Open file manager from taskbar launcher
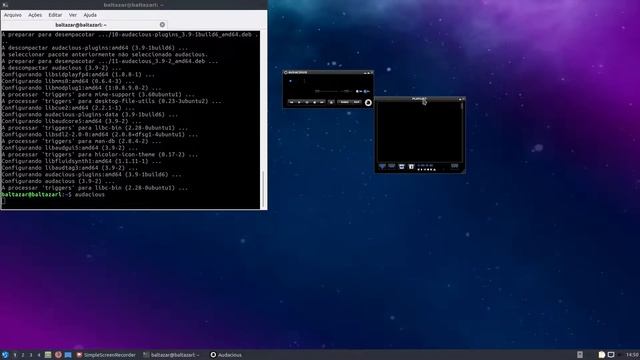The height and width of the screenshot is (360, 640). [x=48, y=355]
